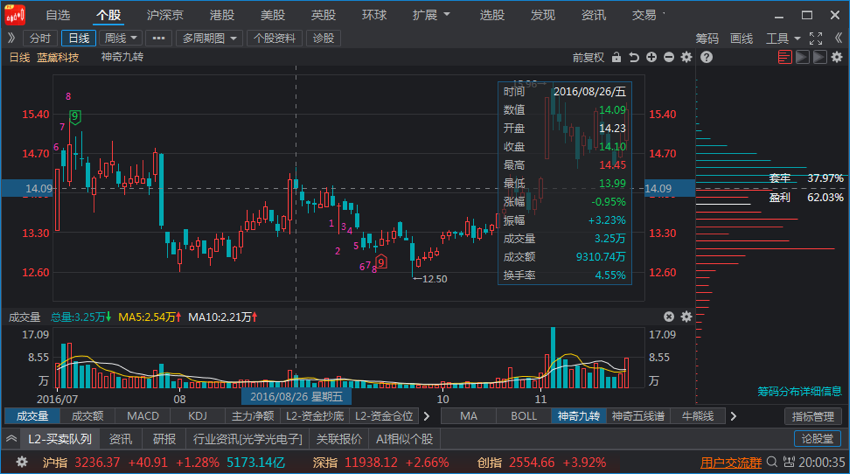Select 神奇五线谱 indicator tab
This screenshot has height=474, width=850.
638,416
